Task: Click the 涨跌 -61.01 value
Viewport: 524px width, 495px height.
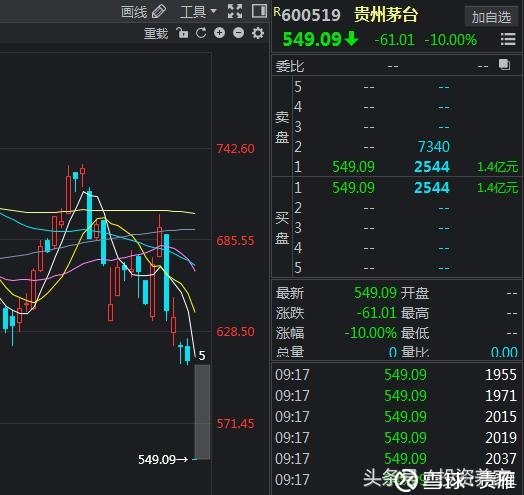Action: tap(376, 313)
